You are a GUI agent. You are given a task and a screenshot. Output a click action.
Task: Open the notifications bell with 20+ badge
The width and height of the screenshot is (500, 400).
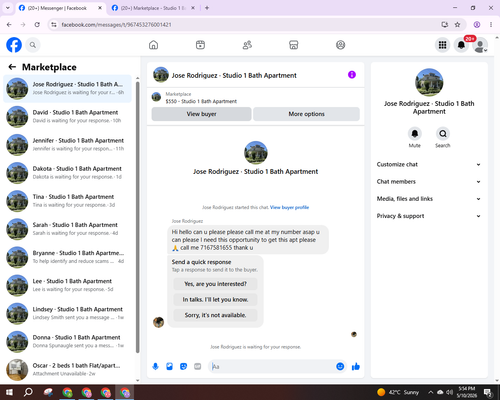click(461, 45)
